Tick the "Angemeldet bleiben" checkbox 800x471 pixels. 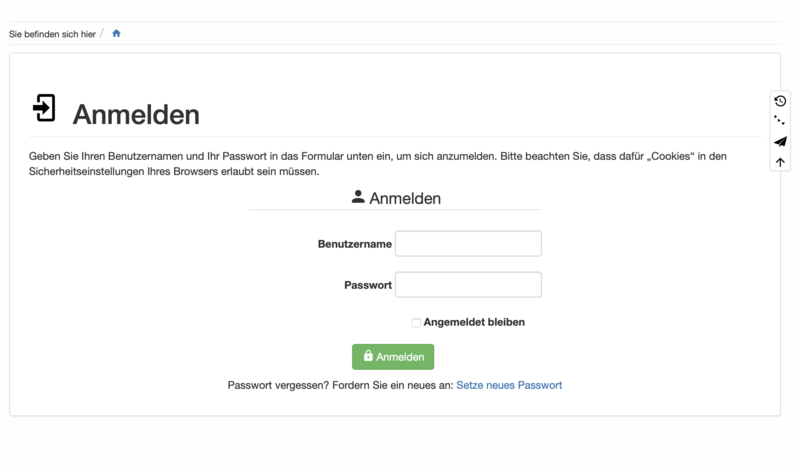click(x=416, y=323)
